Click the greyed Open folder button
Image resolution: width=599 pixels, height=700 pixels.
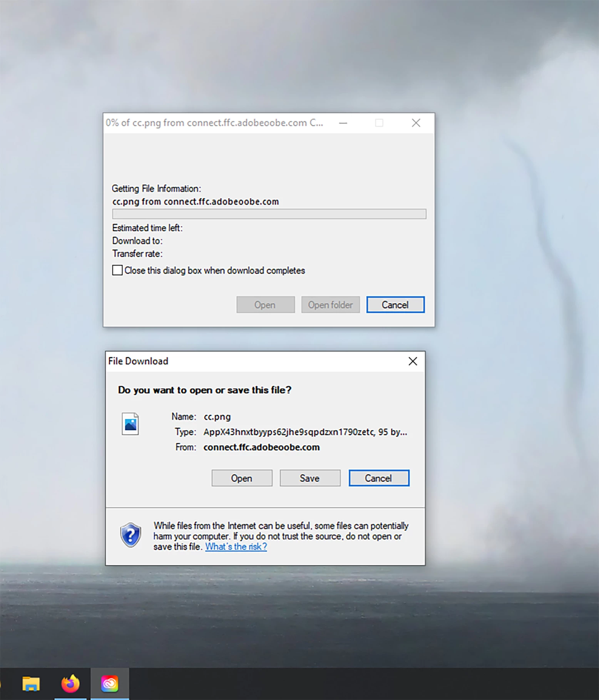point(330,305)
